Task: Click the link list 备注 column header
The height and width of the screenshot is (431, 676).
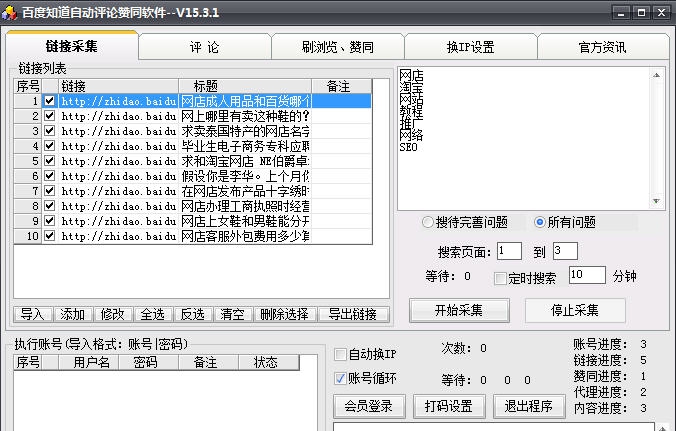Action: click(341, 86)
